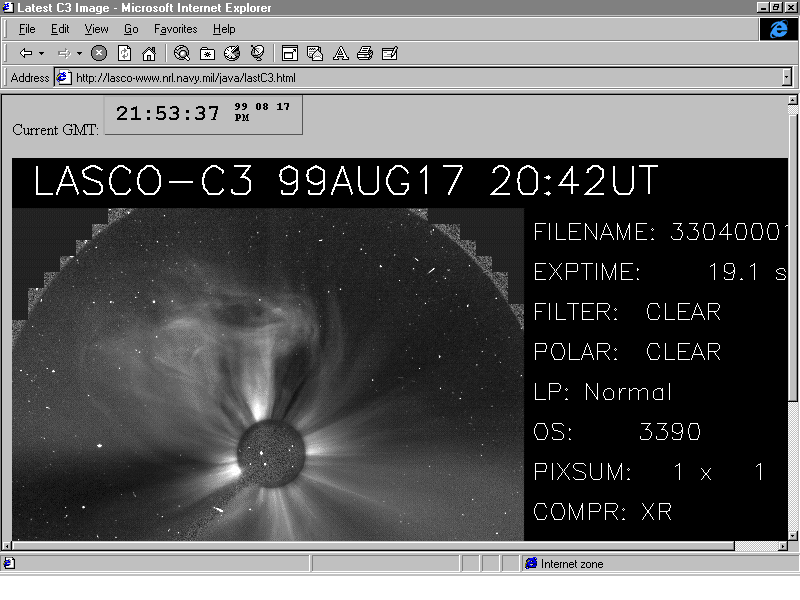Click the GMT clock display 21:53:37
The width and height of the screenshot is (800, 600).
(204, 115)
